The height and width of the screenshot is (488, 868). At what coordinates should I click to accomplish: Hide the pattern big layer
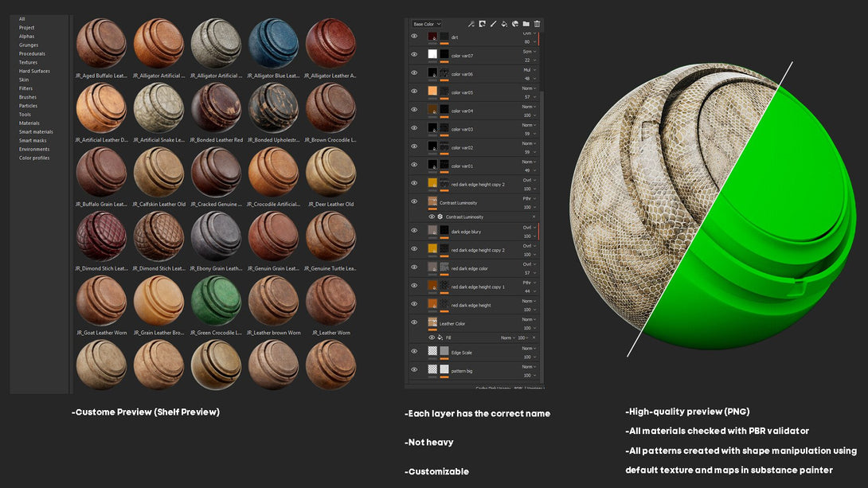(x=414, y=369)
